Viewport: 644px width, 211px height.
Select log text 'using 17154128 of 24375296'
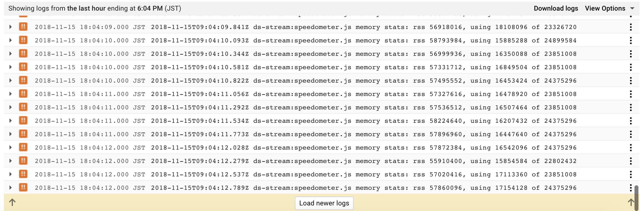[x=523, y=188]
